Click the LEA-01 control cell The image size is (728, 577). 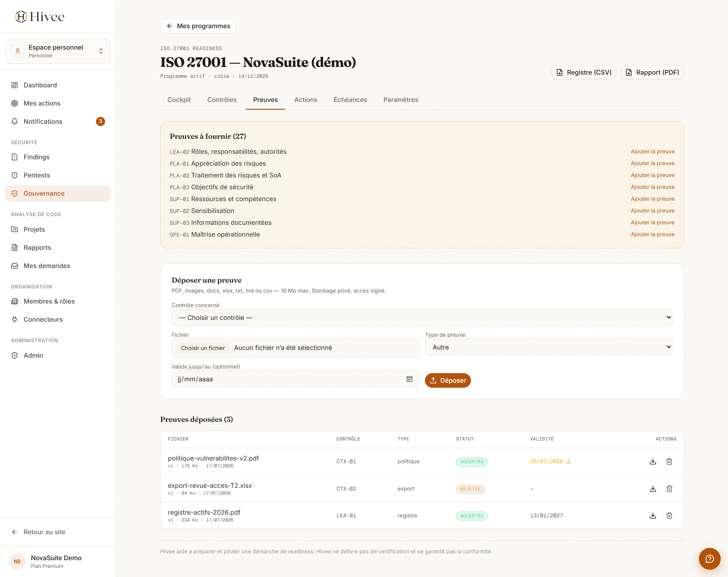point(346,516)
